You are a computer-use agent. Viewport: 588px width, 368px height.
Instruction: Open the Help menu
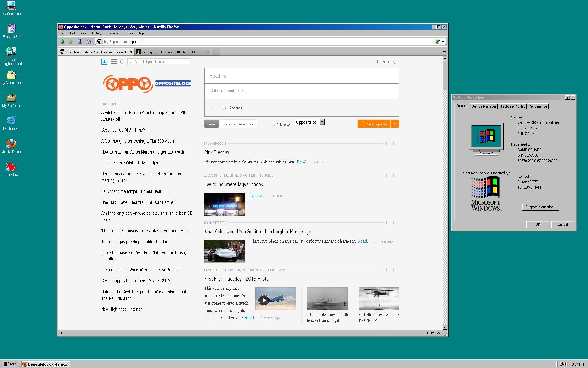click(141, 33)
